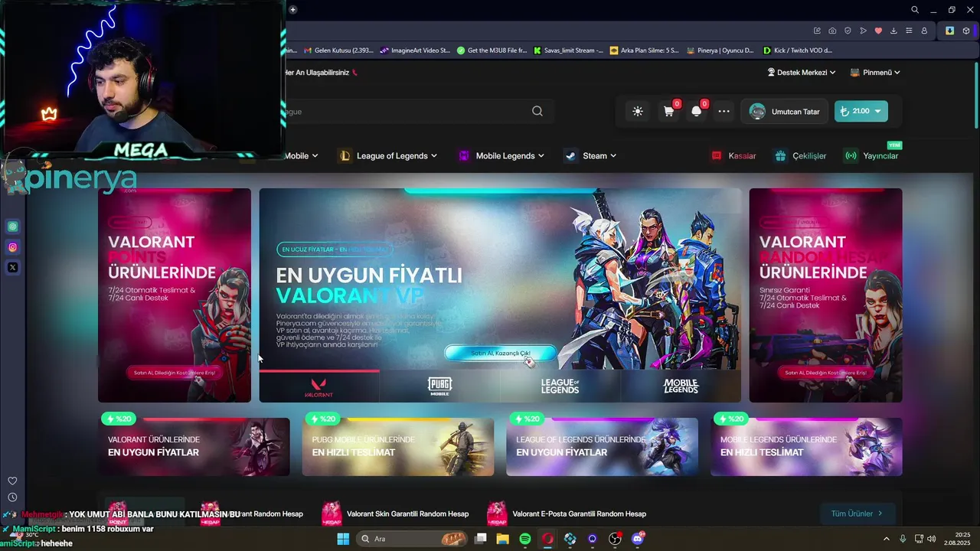Open PUBG Mobile Ürünlerinde En Hızlı Teslimat card
The image size is (980, 551).
398,446
